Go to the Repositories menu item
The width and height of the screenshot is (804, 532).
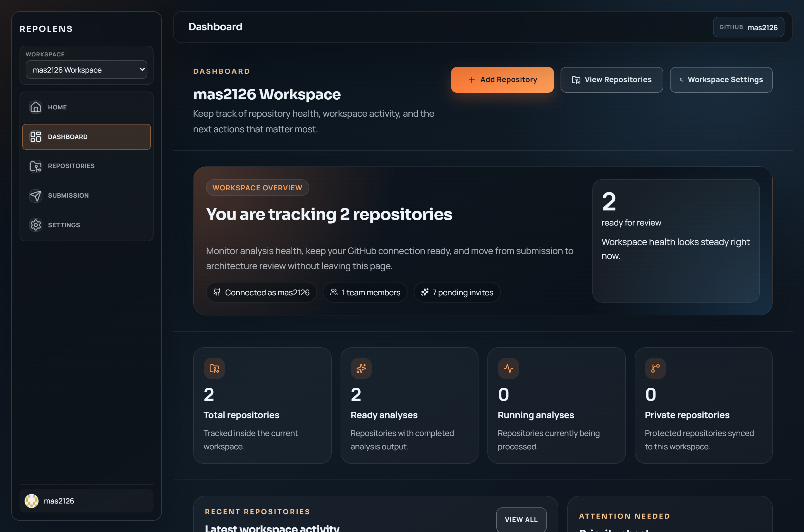71,166
